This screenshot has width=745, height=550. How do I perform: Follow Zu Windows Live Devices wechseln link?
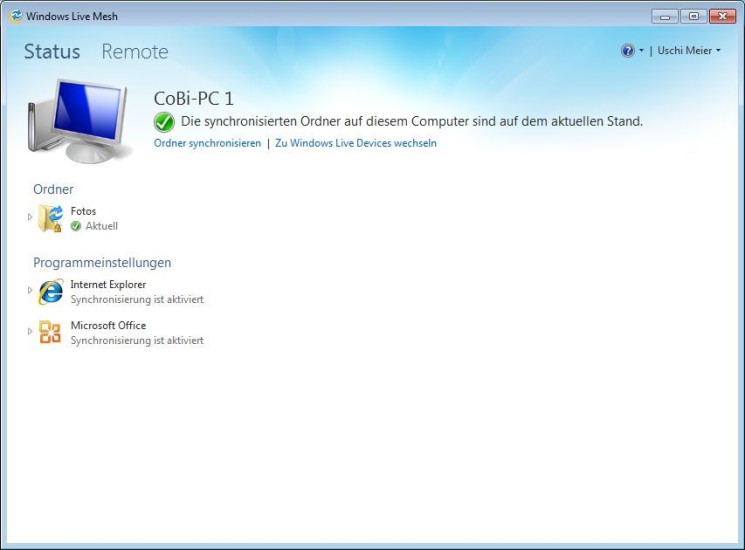356,143
